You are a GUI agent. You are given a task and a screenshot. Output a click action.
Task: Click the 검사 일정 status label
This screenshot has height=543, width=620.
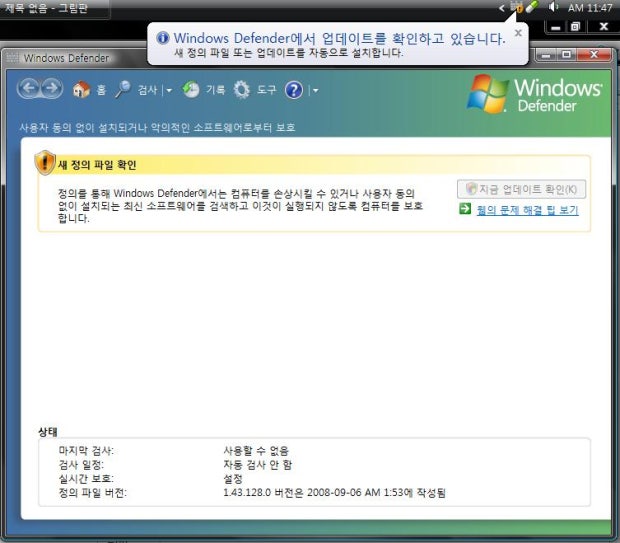tap(81, 465)
